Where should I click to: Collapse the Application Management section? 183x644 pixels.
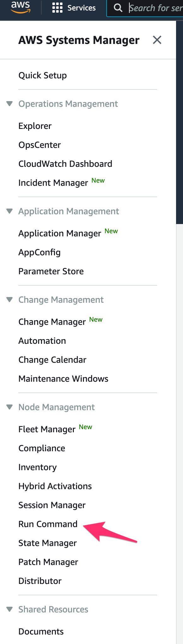(x=9, y=211)
